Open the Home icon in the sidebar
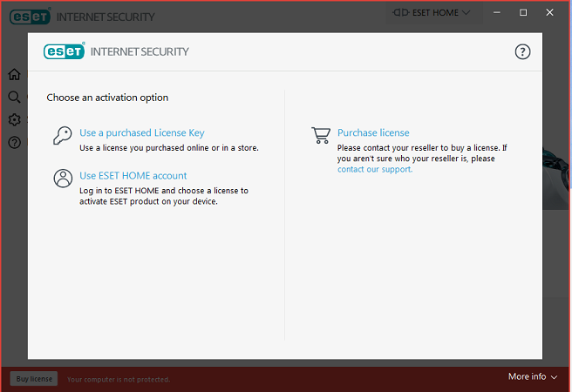This screenshot has width=572, height=392. [14, 74]
